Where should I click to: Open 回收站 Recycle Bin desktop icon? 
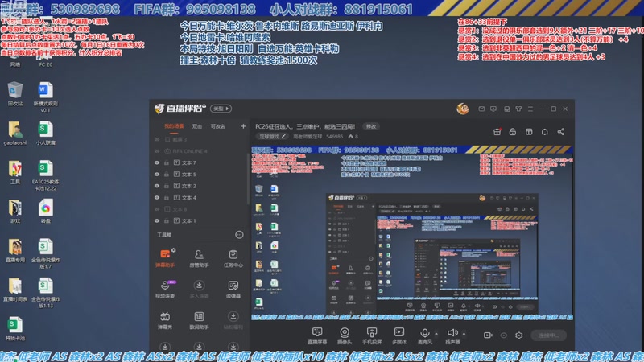[14, 93]
